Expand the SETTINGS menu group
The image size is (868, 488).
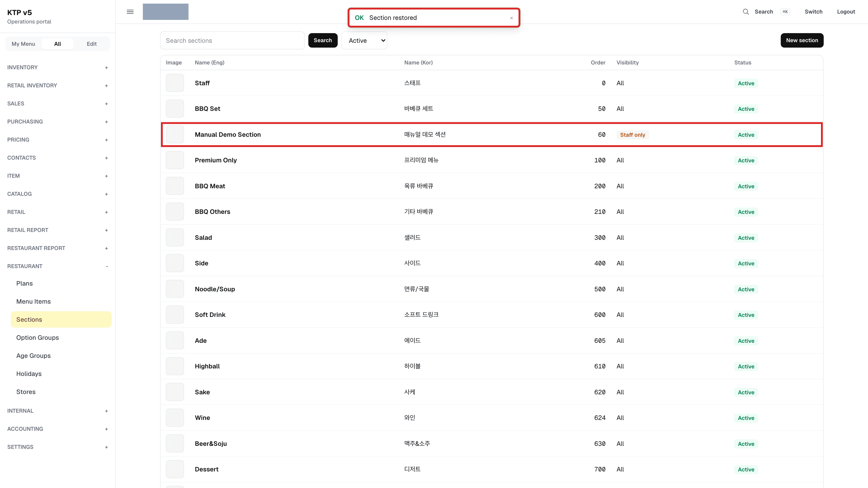[x=58, y=447]
